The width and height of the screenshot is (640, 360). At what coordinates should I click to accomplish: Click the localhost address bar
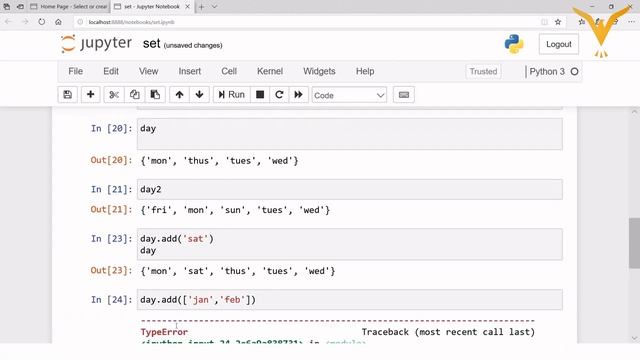click(x=310, y=22)
